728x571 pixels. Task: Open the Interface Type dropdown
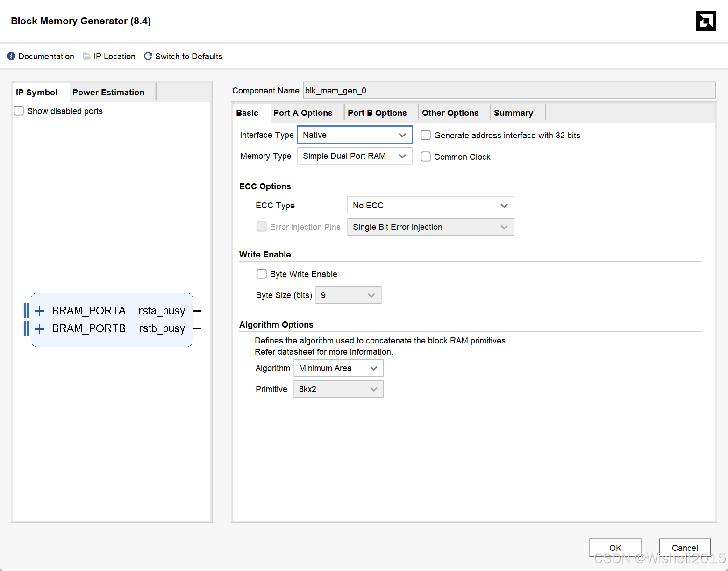(355, 135)
